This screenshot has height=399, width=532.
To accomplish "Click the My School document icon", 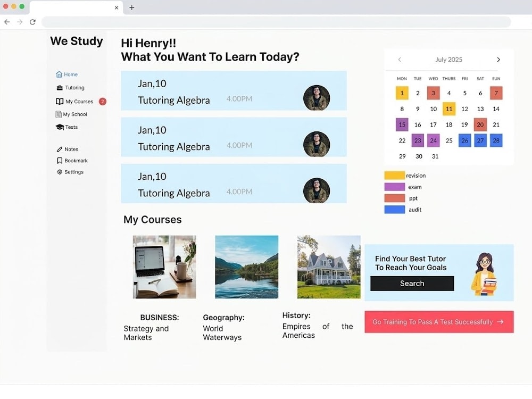I will point(59,114).
